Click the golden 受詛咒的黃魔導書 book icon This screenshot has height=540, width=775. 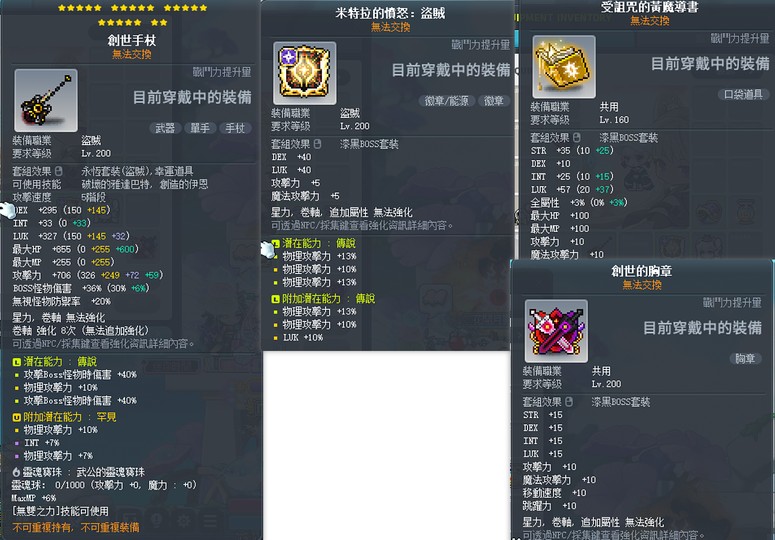click(x=563, y=67)
